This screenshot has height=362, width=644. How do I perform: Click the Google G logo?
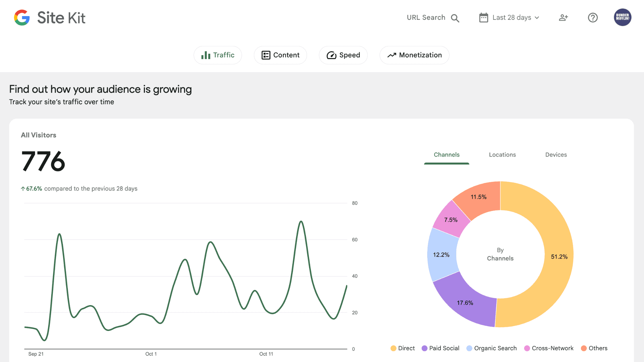point(22,18)
